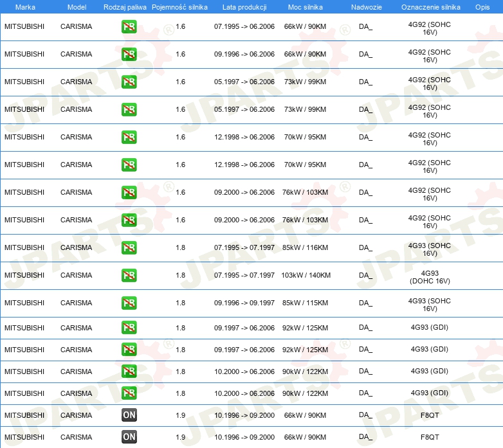
Task: Click the upper ON diesel fuel icon
Action: 129,415
